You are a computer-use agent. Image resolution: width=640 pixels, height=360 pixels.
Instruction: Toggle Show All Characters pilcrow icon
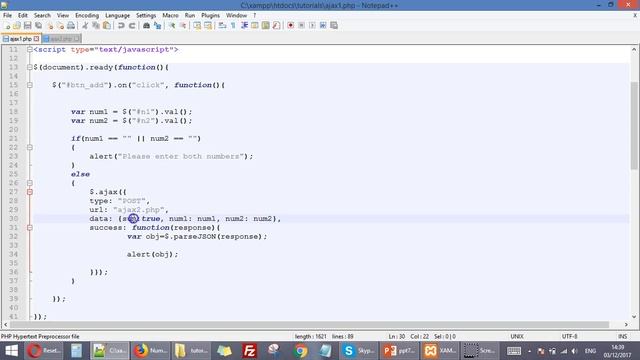[x=233, y=26]
